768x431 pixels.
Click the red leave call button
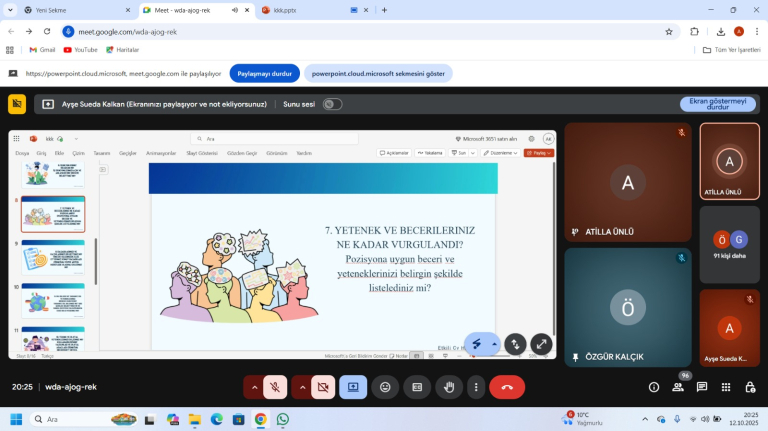click(506, 387)
